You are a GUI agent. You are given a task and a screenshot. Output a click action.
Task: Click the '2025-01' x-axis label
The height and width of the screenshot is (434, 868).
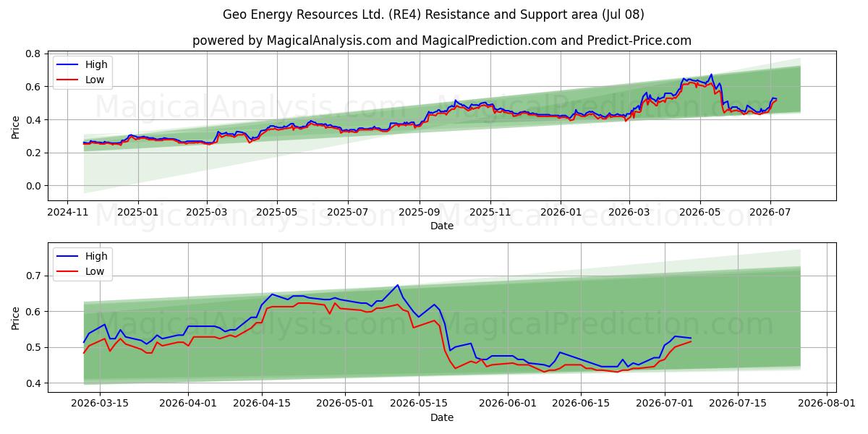tap(137, 212)
